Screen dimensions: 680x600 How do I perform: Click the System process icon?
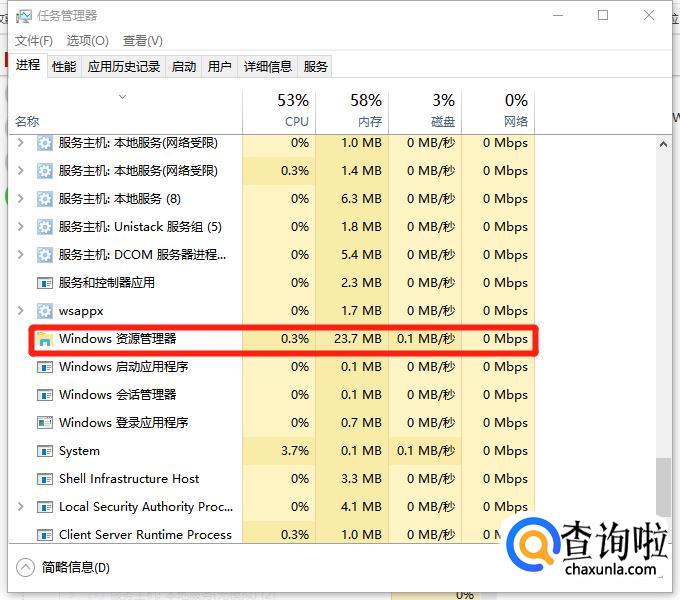coord(45,451)
